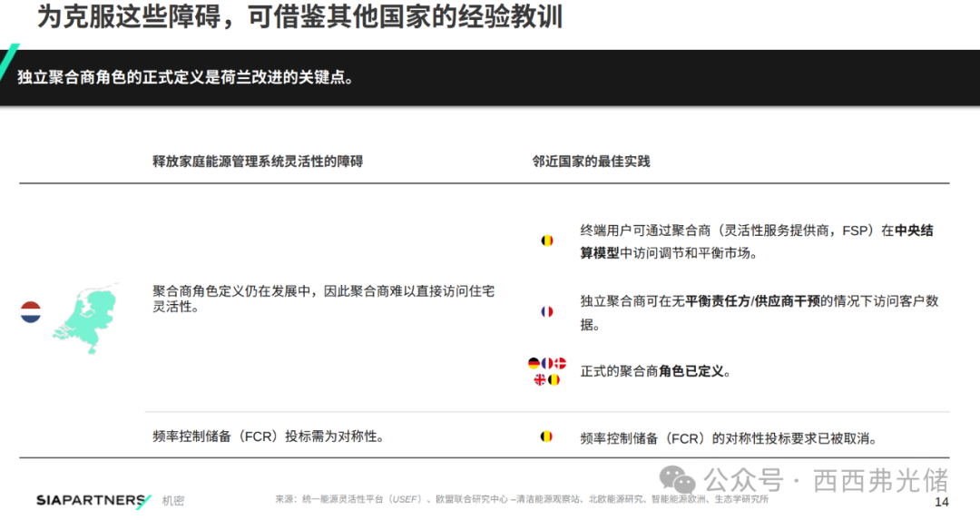Click the black banner text about 独立聚合商角色
The image size is (980, 520).
185,77
